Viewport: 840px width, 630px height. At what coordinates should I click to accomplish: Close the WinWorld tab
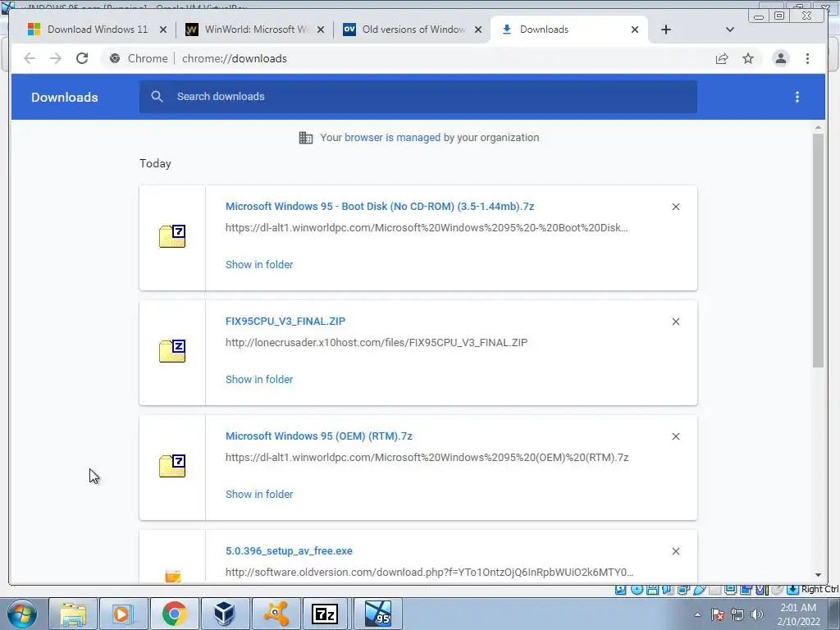pos(321,30)
